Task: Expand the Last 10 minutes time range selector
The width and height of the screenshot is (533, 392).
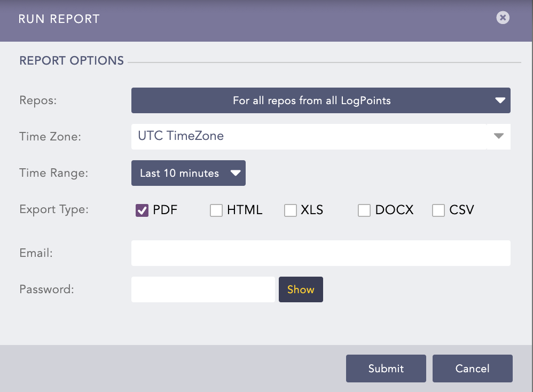Action: [x=188, y=173]
